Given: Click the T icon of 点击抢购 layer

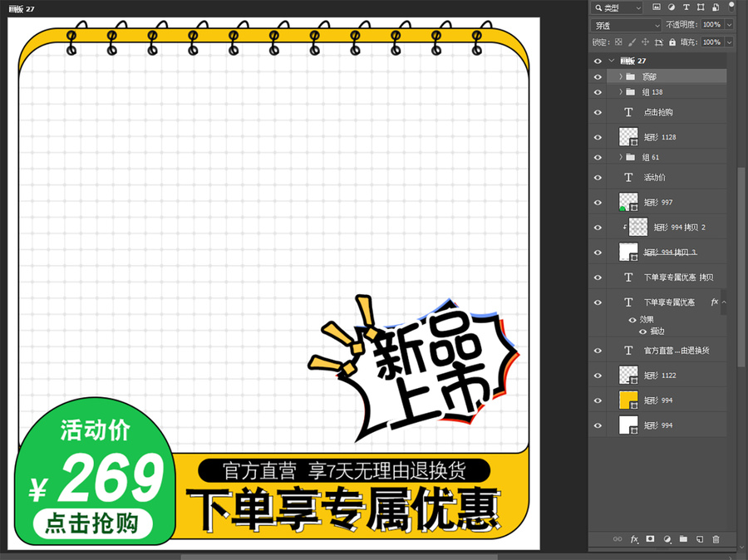Looking at the screenshot, I should pyautogui.click(x=628, y=112).
